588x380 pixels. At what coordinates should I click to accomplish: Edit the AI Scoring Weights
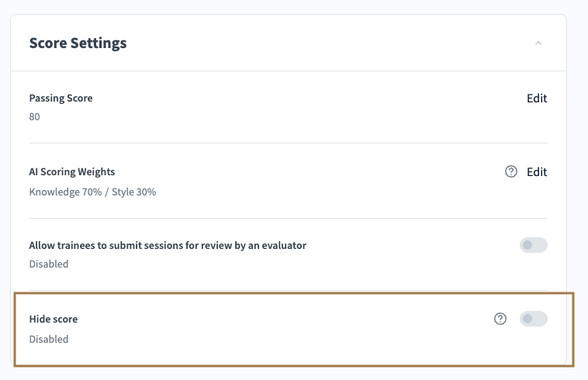coord(537,172)
